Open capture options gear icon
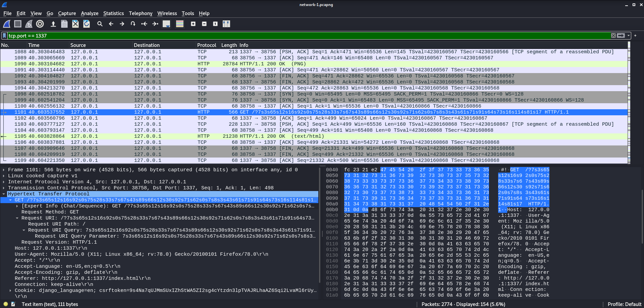The image size is (644, 308). tap(40, 24)
